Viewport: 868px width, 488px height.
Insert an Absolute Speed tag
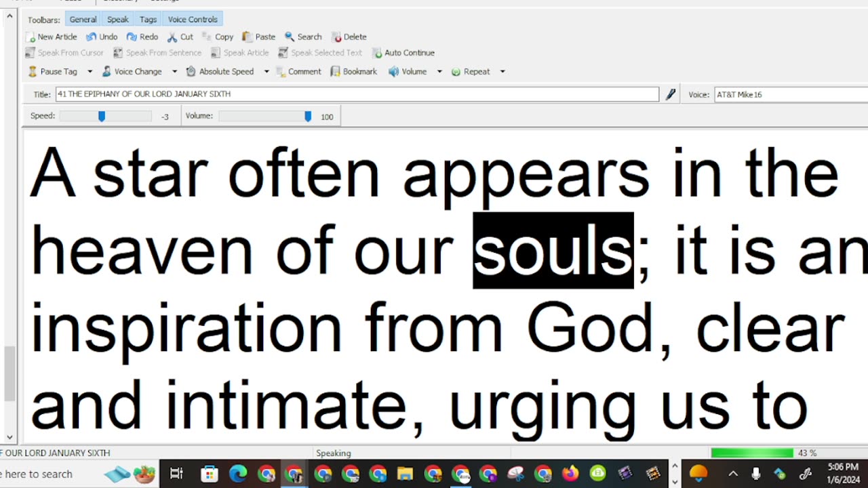[x=220, y=71]
